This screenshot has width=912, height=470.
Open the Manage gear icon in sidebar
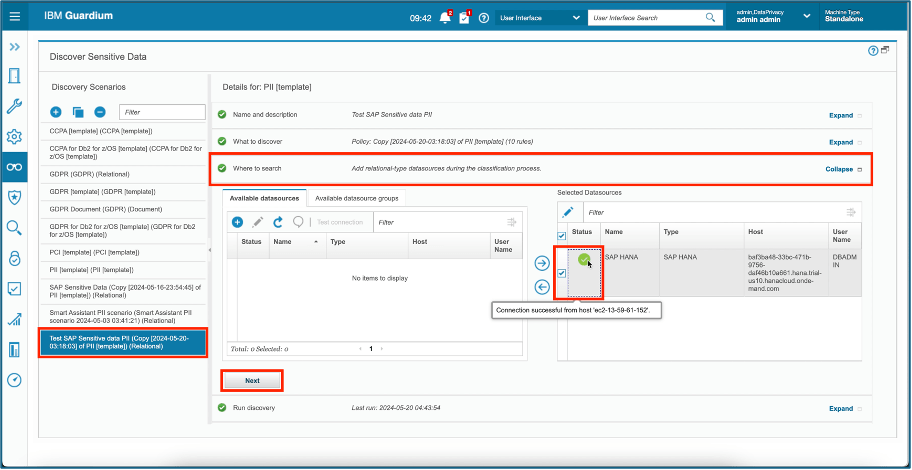pyautogui.click(x=15, y=137)
